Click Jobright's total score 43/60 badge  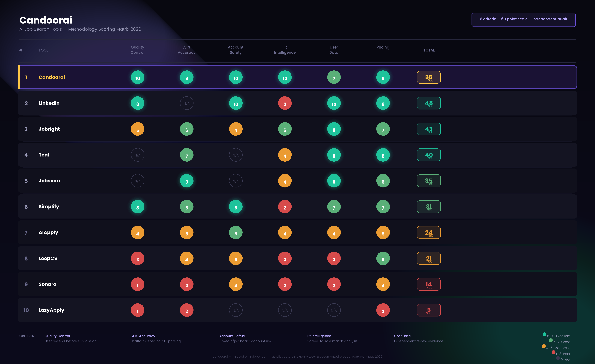(x=429, y=129)
